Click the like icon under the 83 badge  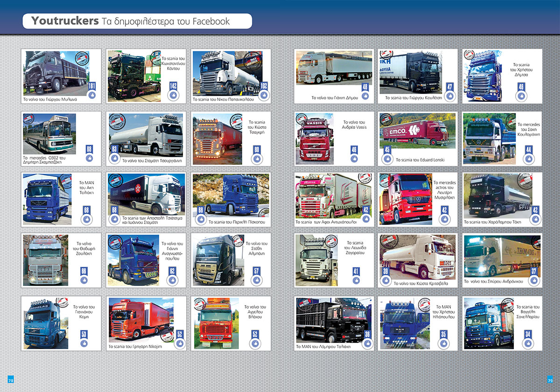coord(114,158)
